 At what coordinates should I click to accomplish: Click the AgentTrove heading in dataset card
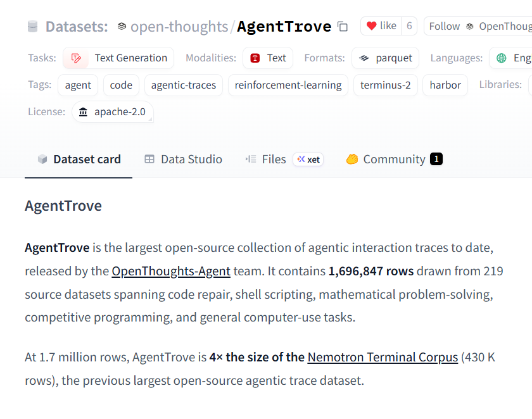(x=63, y=206)
